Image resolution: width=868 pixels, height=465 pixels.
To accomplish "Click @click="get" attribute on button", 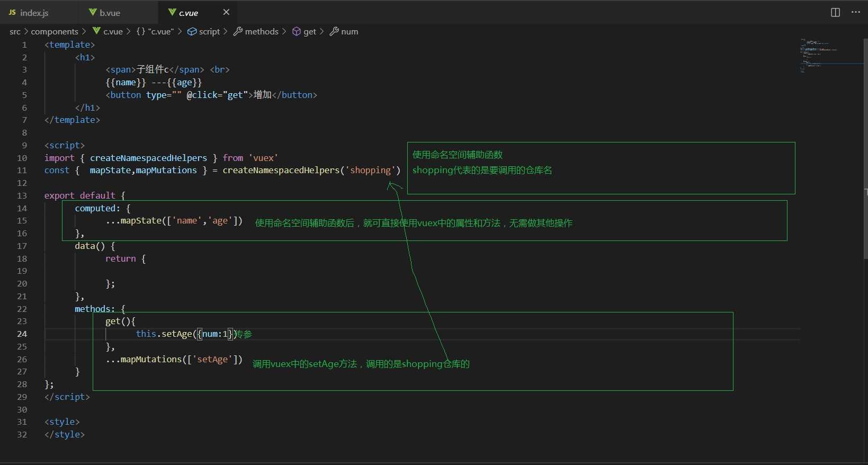I will pyautogui.click(x=217, y=95).
